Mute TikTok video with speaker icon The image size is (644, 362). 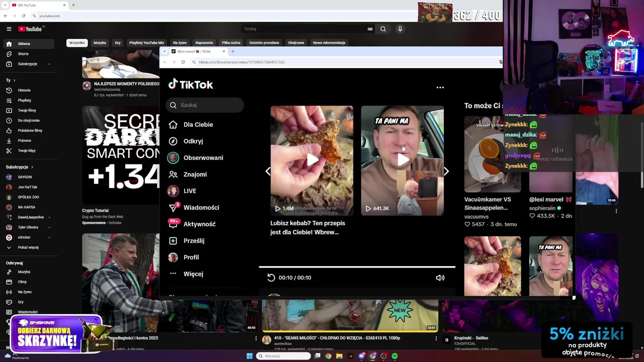point(440,278)
